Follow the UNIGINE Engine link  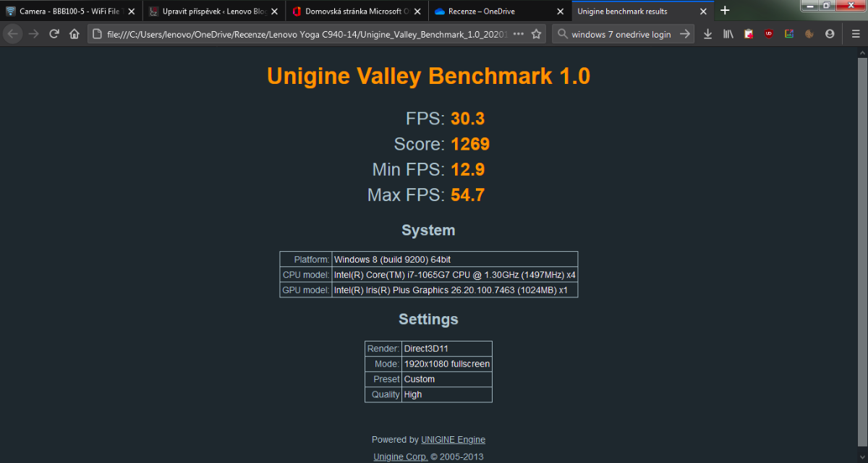pos(453,440)
